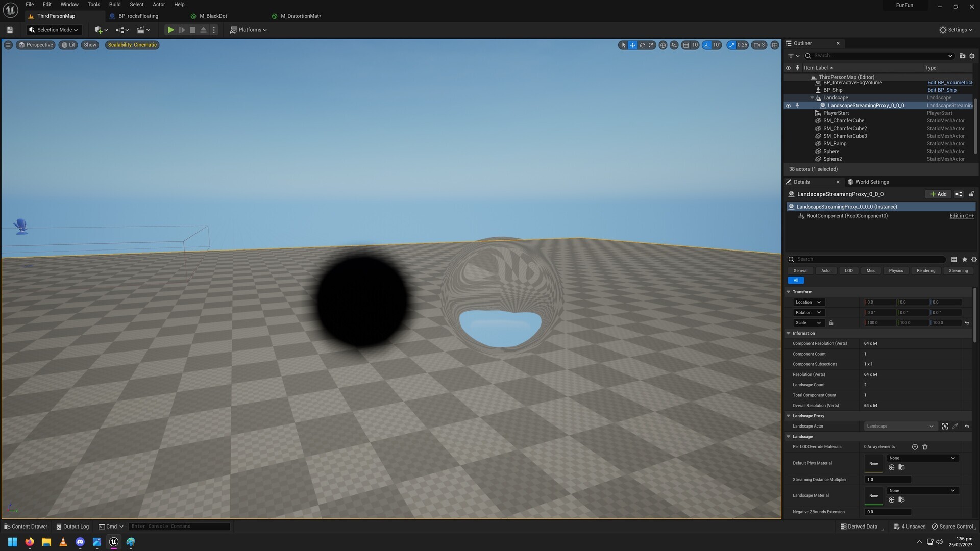Click the Add button in the Details panel
This screenshot has height=551, width=980.
(938, 194)
